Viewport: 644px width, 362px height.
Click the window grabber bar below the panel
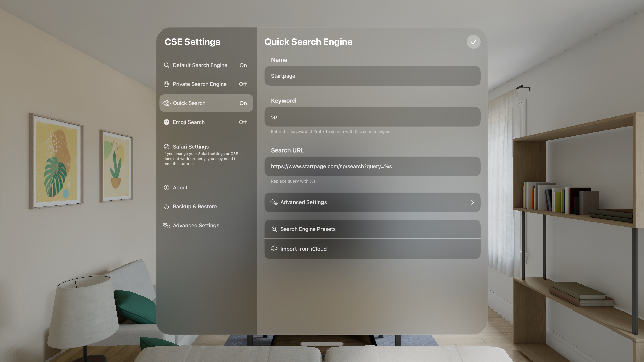pyautogui.click(x=322, y=344)
